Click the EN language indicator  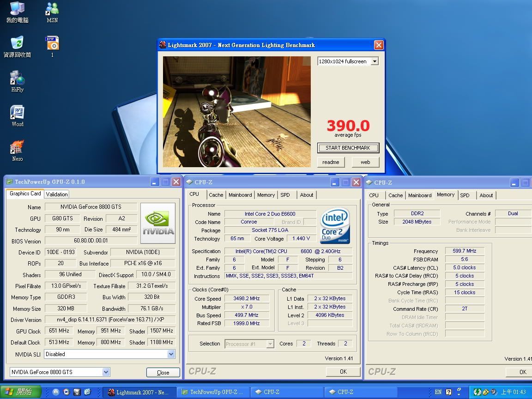pos(438,392)
